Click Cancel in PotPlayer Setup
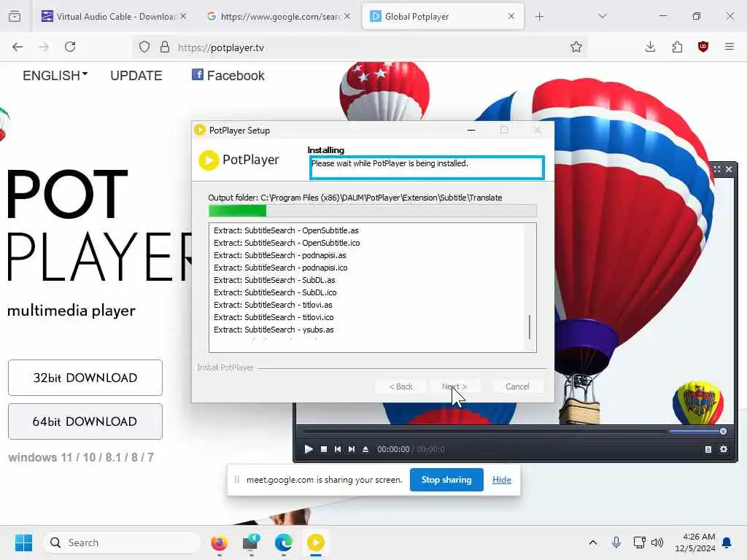 517,386
